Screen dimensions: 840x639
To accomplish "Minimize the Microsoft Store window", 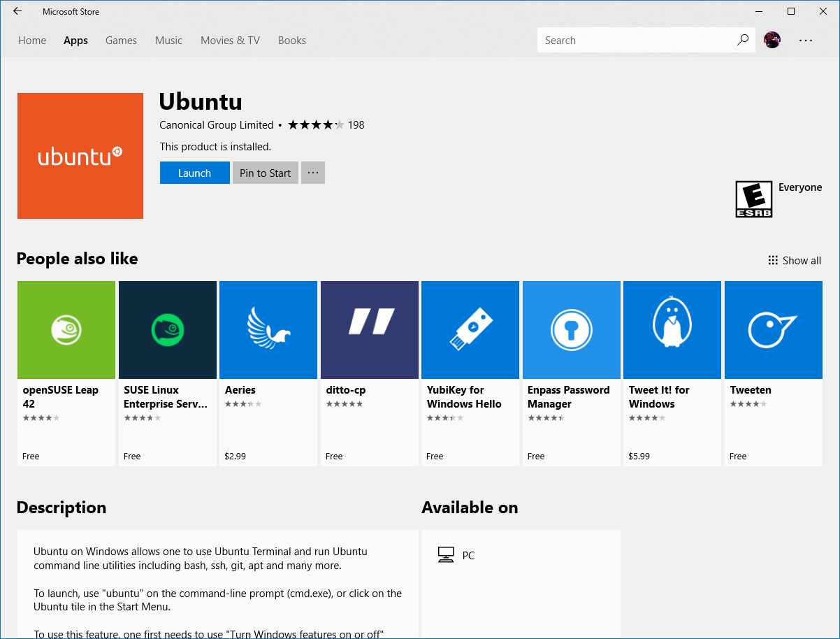I will coord(759,11).
